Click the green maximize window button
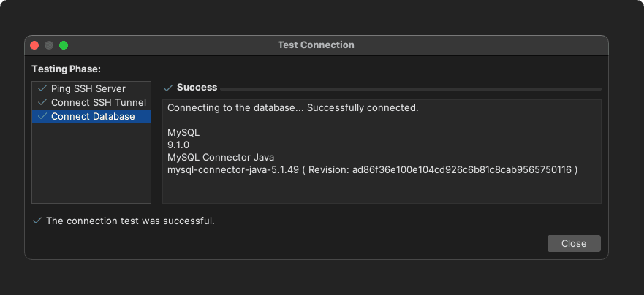The height and width of the screenshot is (295, 644). (64, 45)
